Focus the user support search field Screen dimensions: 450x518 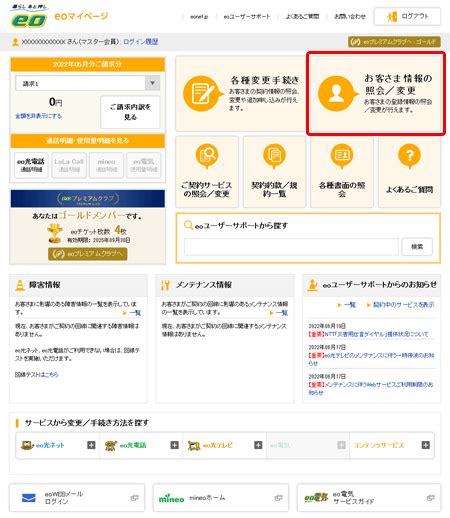pos(291,247)
